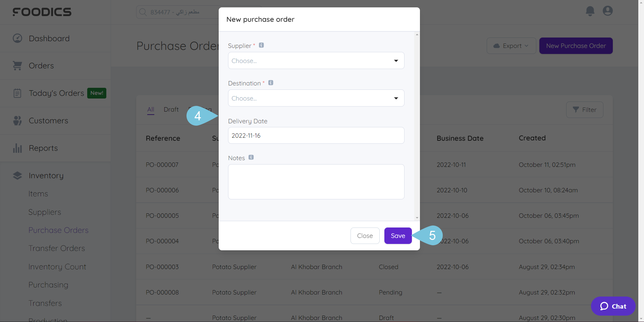This screenshot has height=322, width=644.
Task: Open the Supplier dropdown
Action: pos(316,61)
